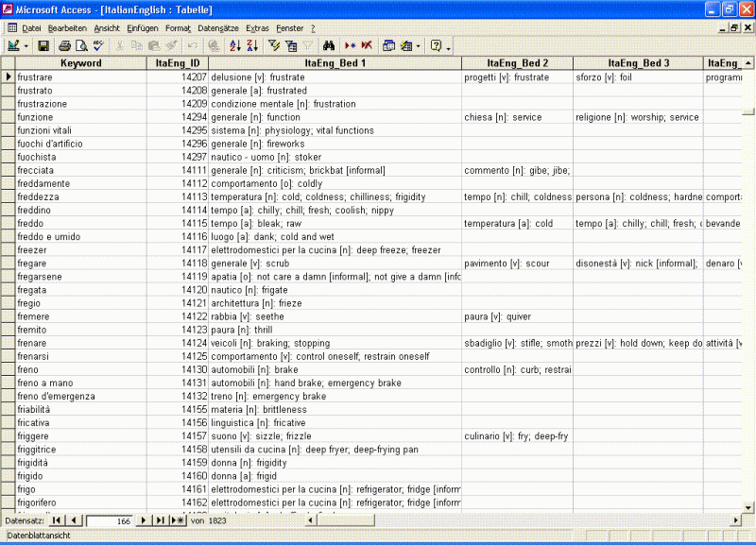
Task: Select the ItaEng_ID column header
Action: 178,63
